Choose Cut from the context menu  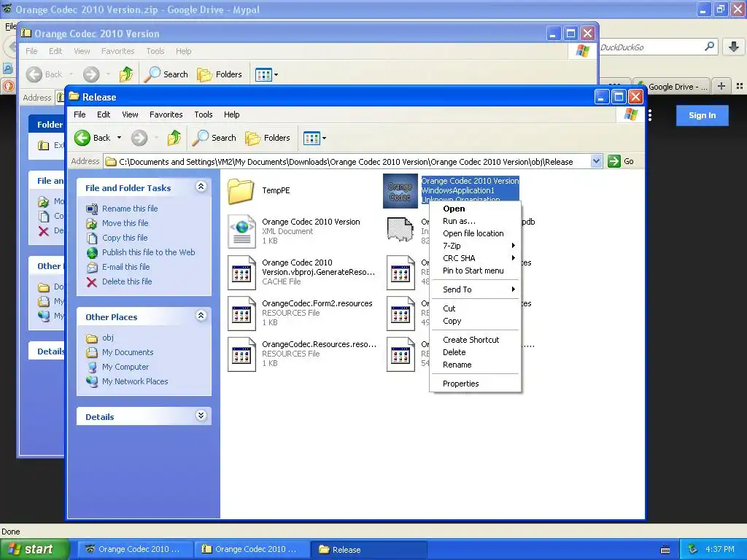coord(475,308)
